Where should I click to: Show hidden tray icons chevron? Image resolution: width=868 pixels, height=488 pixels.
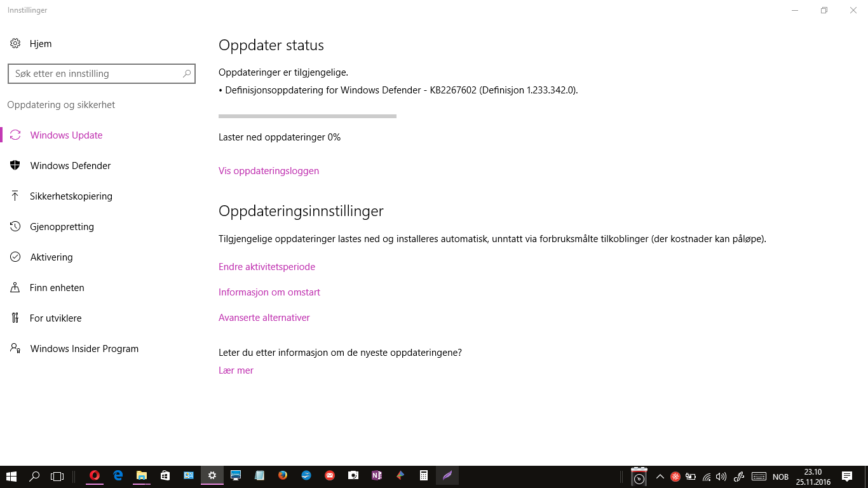[x=660, y=477]
